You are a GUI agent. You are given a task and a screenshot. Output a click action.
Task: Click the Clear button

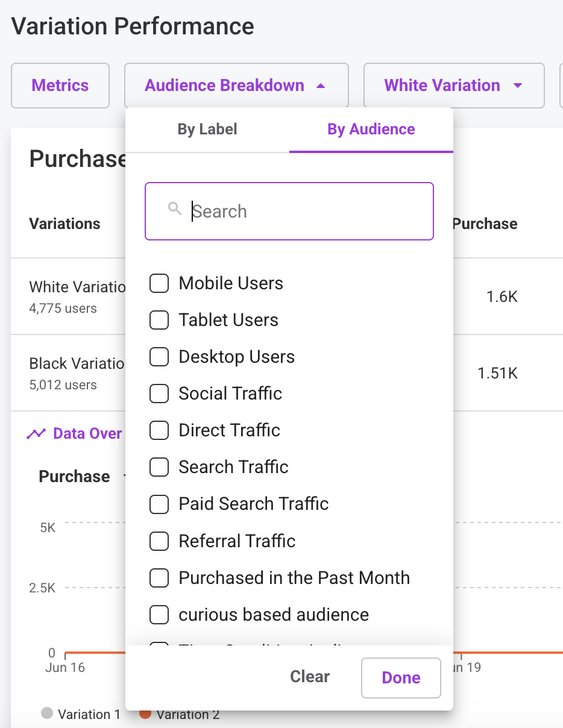(310, 677)
